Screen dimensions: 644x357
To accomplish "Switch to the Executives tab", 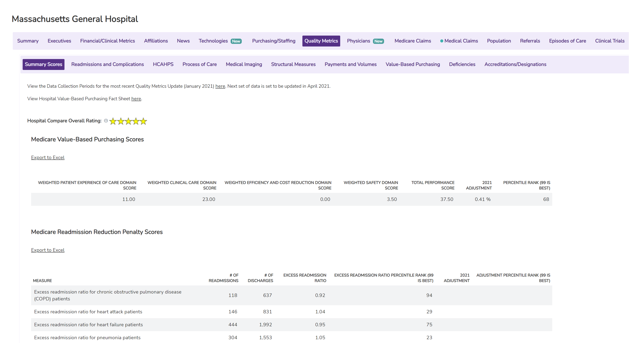I will 59,41.
